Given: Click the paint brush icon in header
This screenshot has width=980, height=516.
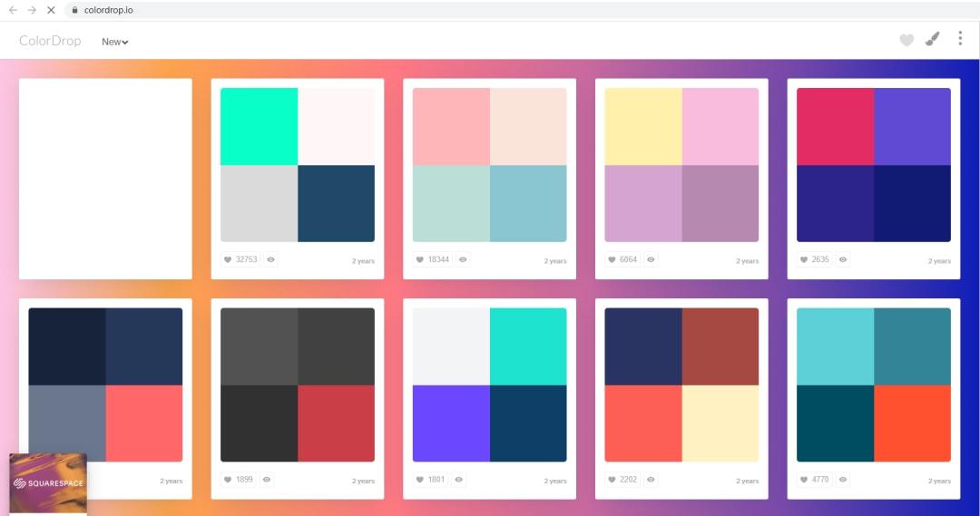Looking at the screenshot, I should [x=932, y=39].
